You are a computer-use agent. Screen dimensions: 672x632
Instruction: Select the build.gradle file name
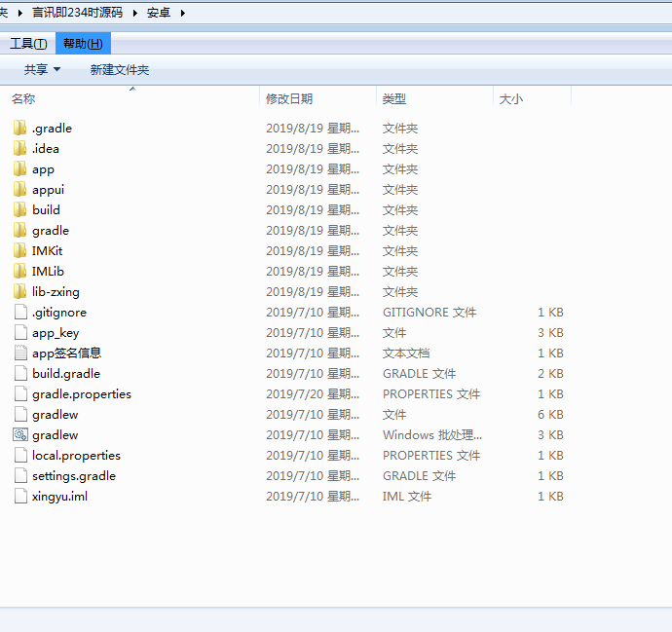pyautogui.click(x=66, y=374)
